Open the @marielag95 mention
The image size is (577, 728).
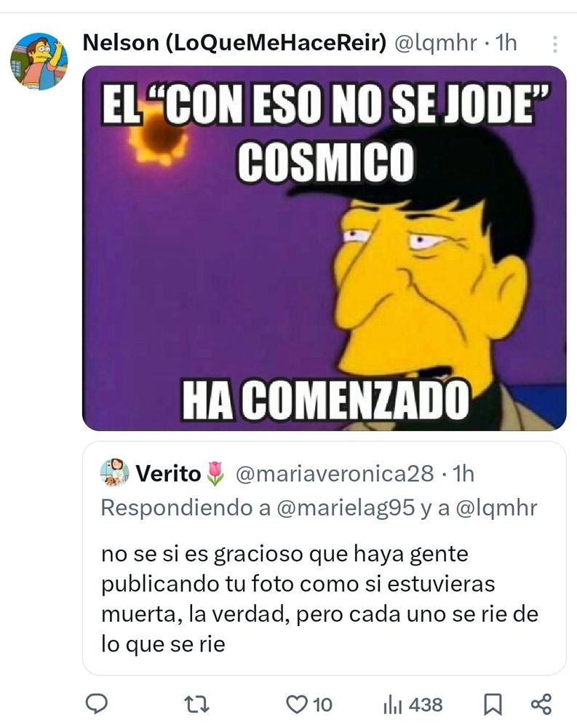[346, 507]
